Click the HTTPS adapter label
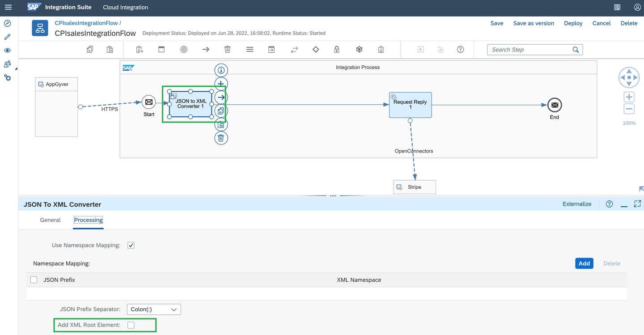This screenshot has width=644, height=335. [110, 109]
